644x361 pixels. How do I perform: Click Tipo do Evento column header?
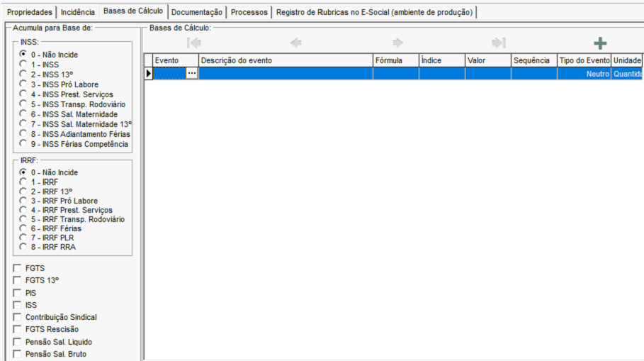pos(584,60)
